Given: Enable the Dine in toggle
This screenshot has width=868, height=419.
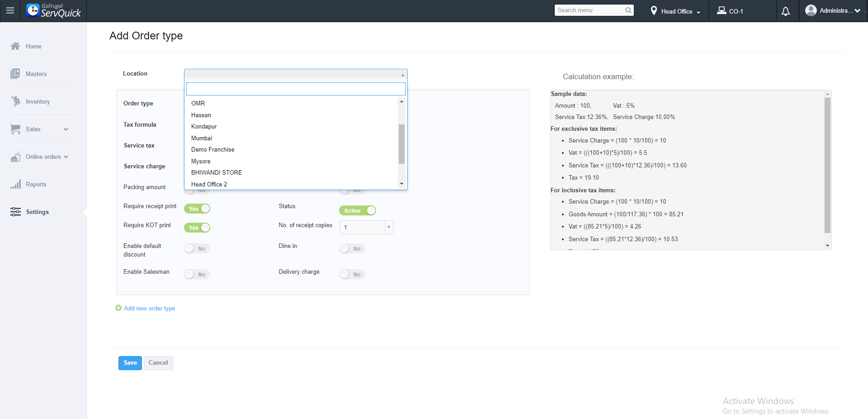Looking at the screenshot, I should [x=352, y=248].
